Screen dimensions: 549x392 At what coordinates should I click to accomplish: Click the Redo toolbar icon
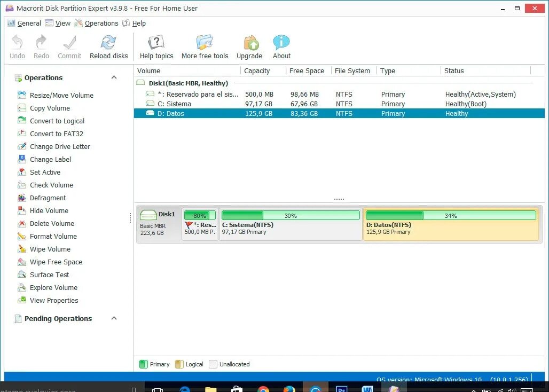[41, 42]
